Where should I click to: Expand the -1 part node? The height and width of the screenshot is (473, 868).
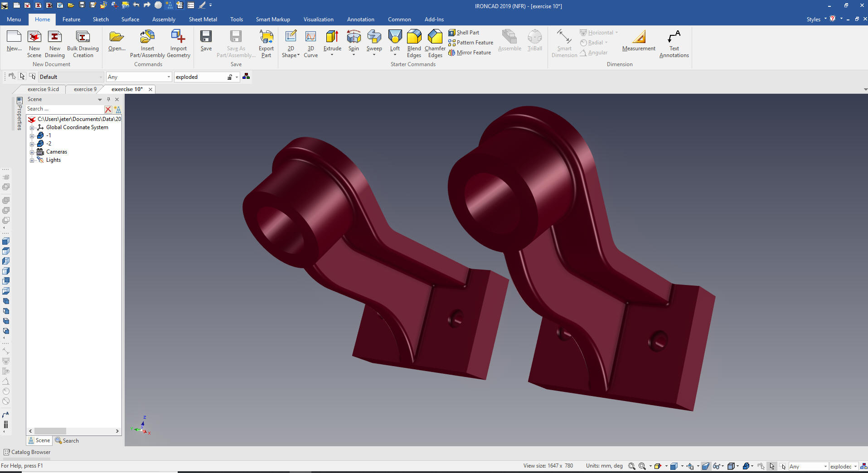click(x=32, y=136)
